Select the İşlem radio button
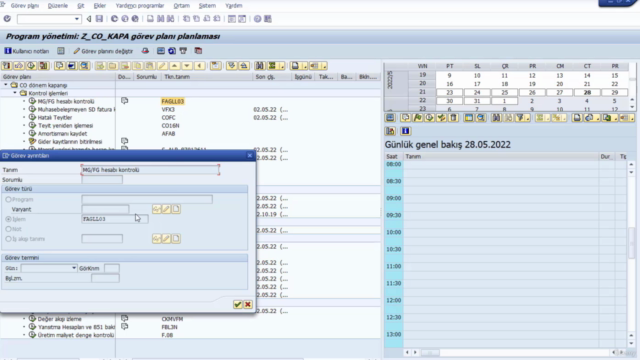This screenshot has height=360, width=640. click(8, 219)
